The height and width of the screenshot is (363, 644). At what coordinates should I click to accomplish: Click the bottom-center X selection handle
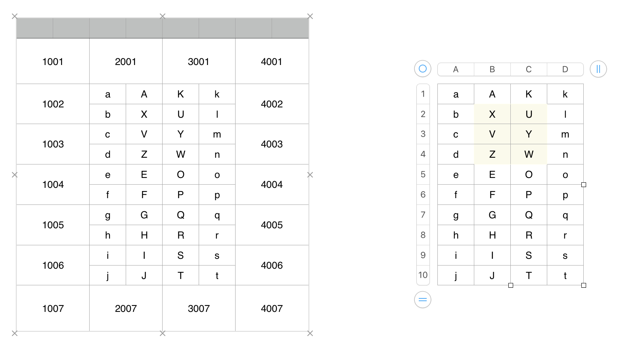[163, 333]
